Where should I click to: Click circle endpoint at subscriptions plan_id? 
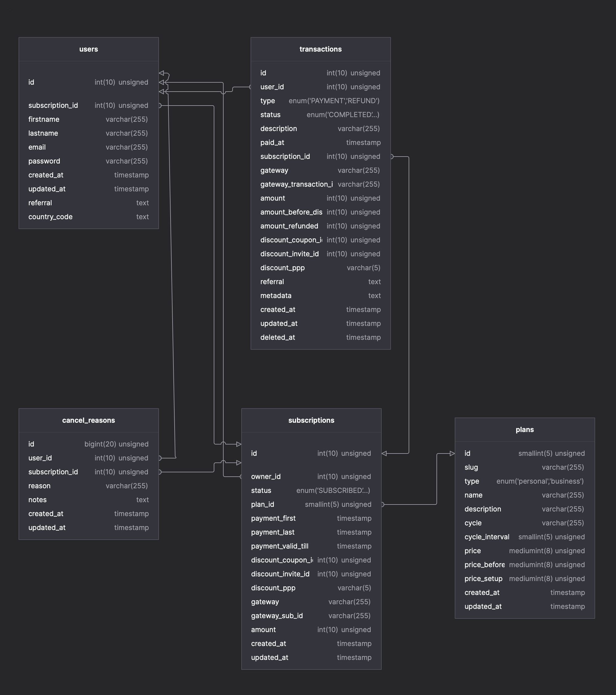tap(382, 505)
